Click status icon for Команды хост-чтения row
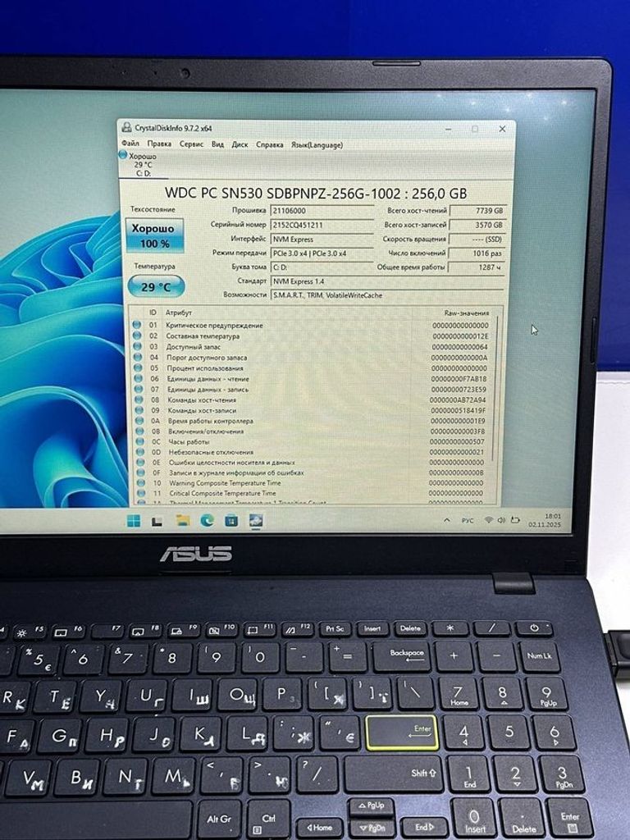 [x=139, y=399]
